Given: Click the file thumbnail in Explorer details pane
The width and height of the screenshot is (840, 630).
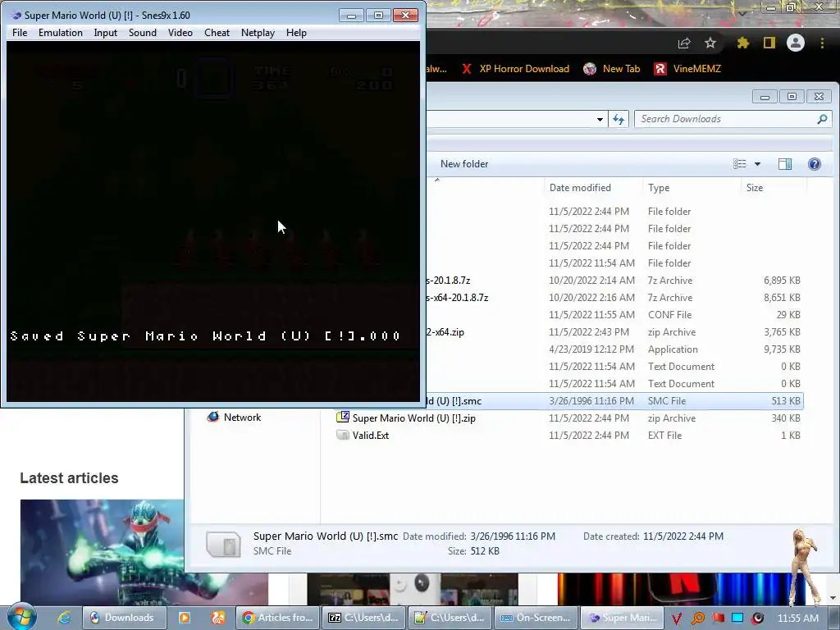Looking at the screenshot, I should [223, 544].
